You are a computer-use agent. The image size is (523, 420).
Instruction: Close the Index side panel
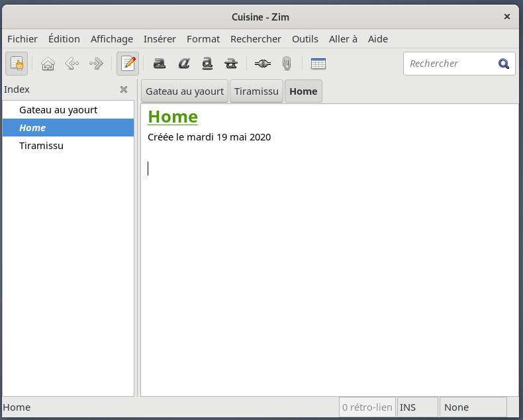coord(124,89)
